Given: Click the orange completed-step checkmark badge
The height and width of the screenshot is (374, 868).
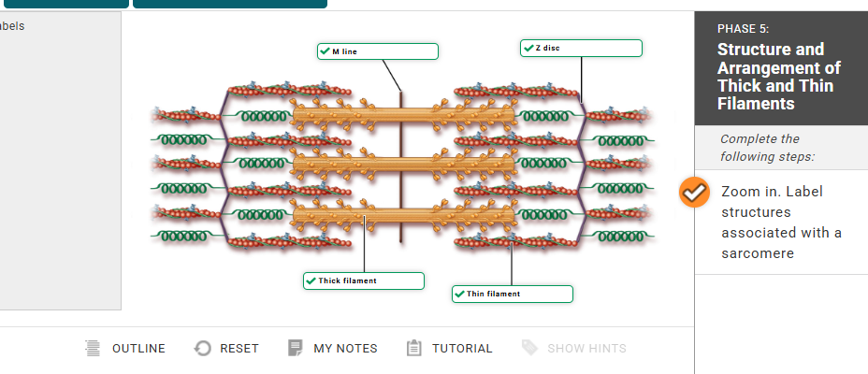Looking at the screenshot, I should click(x=693, y=193).
